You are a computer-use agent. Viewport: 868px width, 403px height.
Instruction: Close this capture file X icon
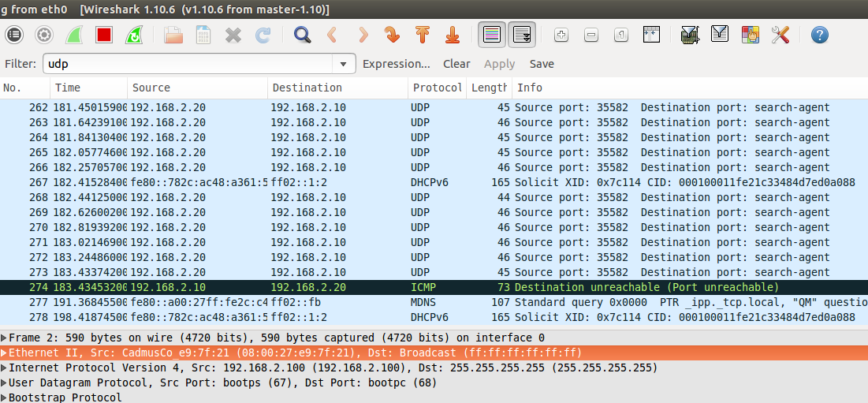pyautogui.click(x=233, y=35)
